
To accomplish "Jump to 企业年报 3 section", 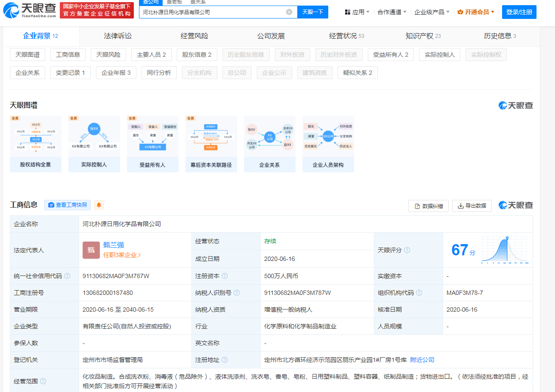I will [116, 73].
